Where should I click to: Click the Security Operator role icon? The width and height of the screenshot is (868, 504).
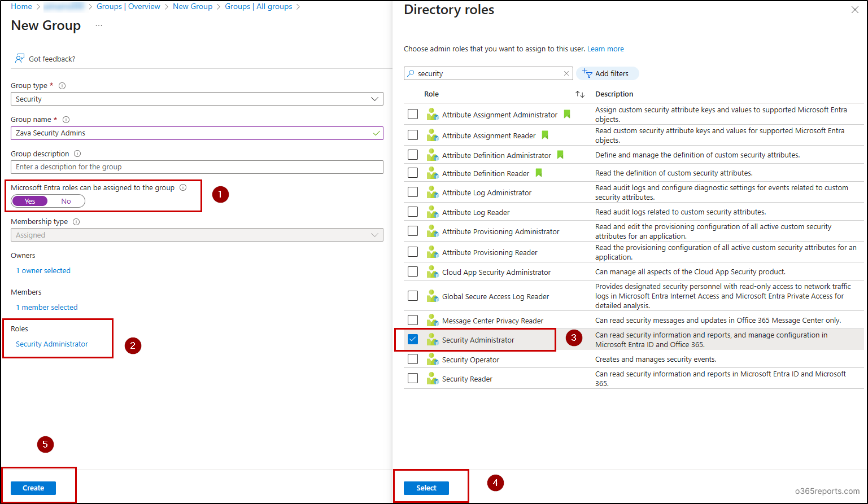433,360
